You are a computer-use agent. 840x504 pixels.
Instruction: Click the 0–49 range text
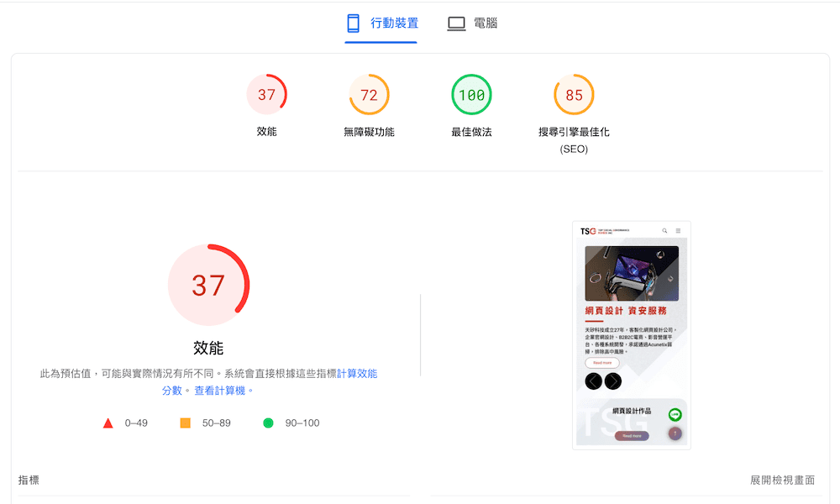tap(136, 423)
